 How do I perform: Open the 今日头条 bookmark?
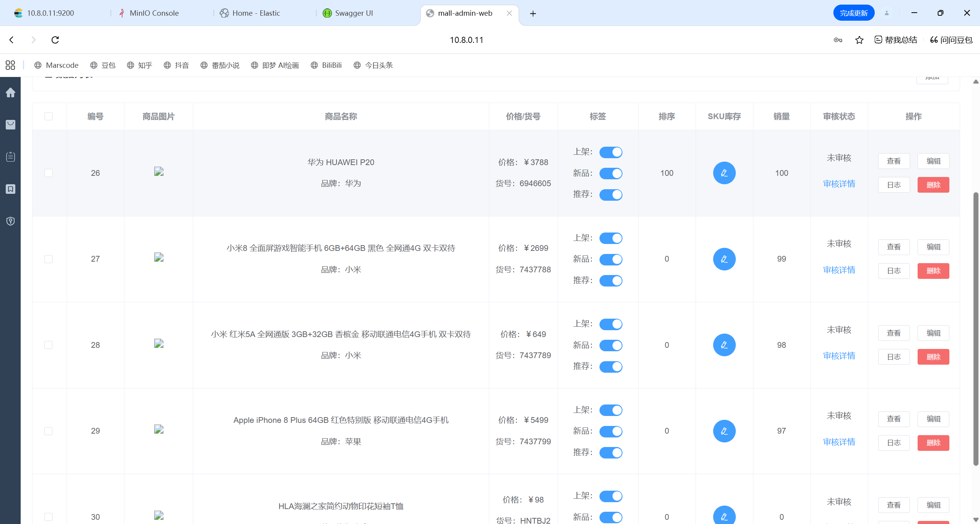coord(373,65)
